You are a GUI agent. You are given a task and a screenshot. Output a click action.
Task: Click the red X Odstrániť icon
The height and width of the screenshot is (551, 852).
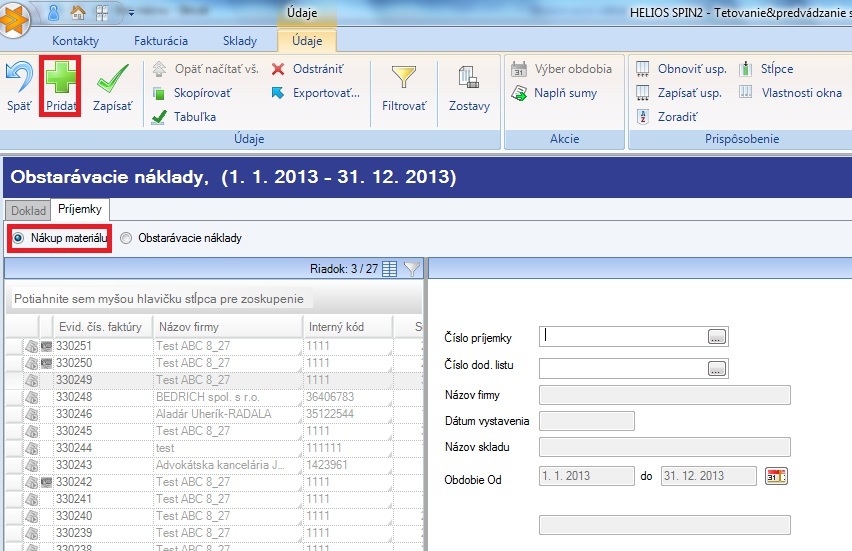(x=278, y=69)
